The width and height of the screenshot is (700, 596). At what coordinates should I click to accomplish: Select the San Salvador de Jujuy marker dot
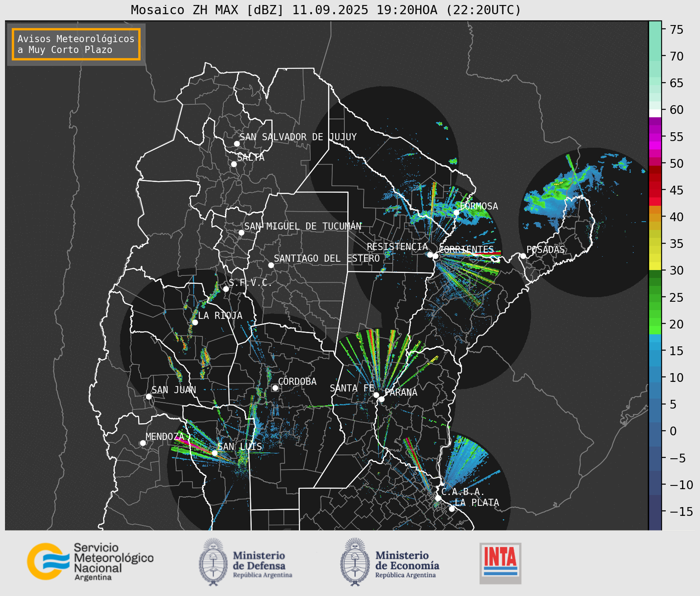(x=237, y=144)
